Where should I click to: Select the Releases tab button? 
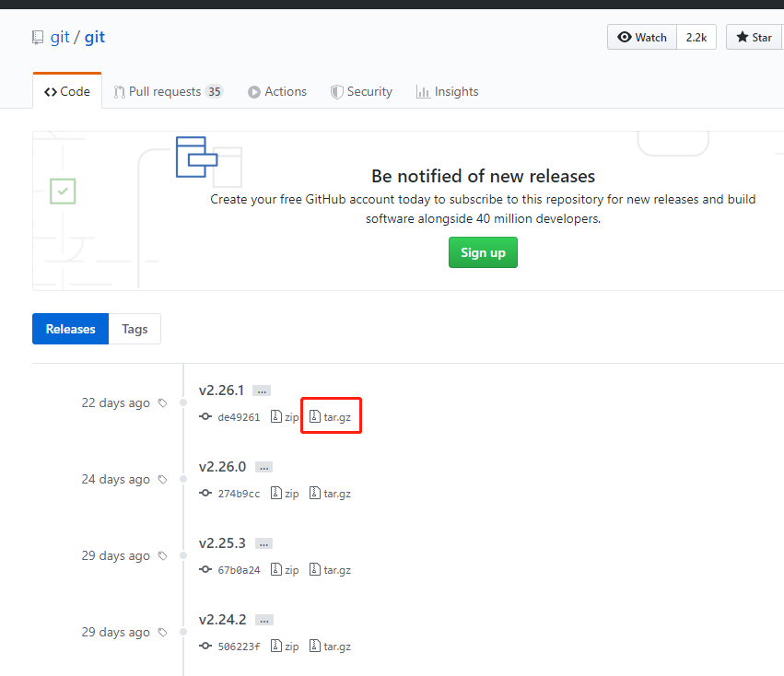(x=71, y=329)
